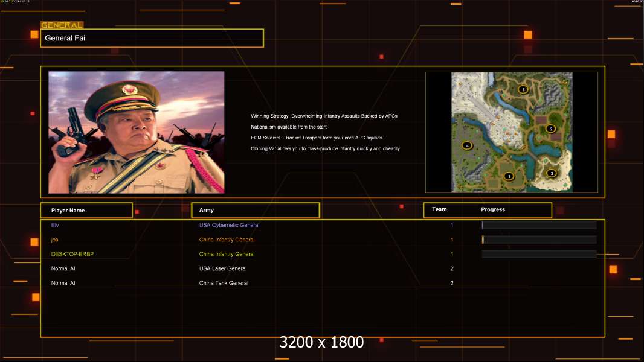Click the Cloning Vat description line
Image resolution: width=644 pixels, height=362 pixels.
point(325,148)
